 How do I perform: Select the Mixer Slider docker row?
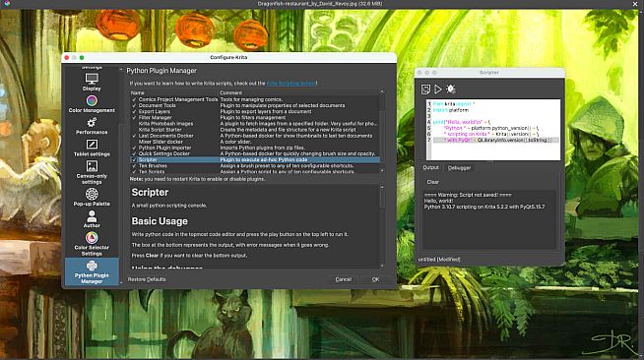255,142
